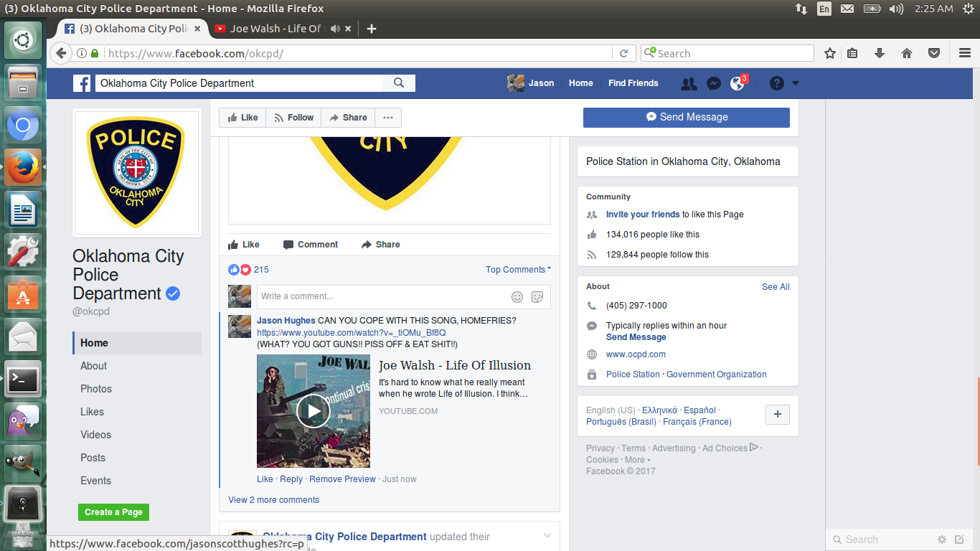Image resolution: width=980 pixels, height=551 pixels.
Task: Open the Messenger messages icon
Action: (x=713, y=83)
